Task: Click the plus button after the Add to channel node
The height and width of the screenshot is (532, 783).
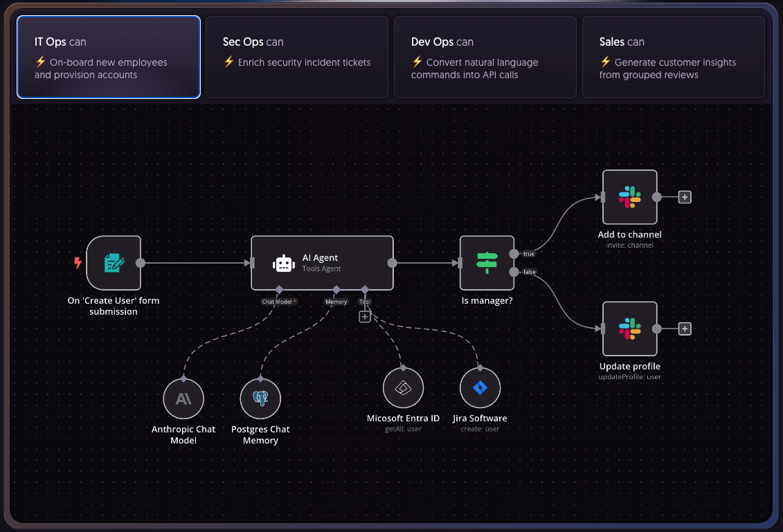Action: click(685, 196)
